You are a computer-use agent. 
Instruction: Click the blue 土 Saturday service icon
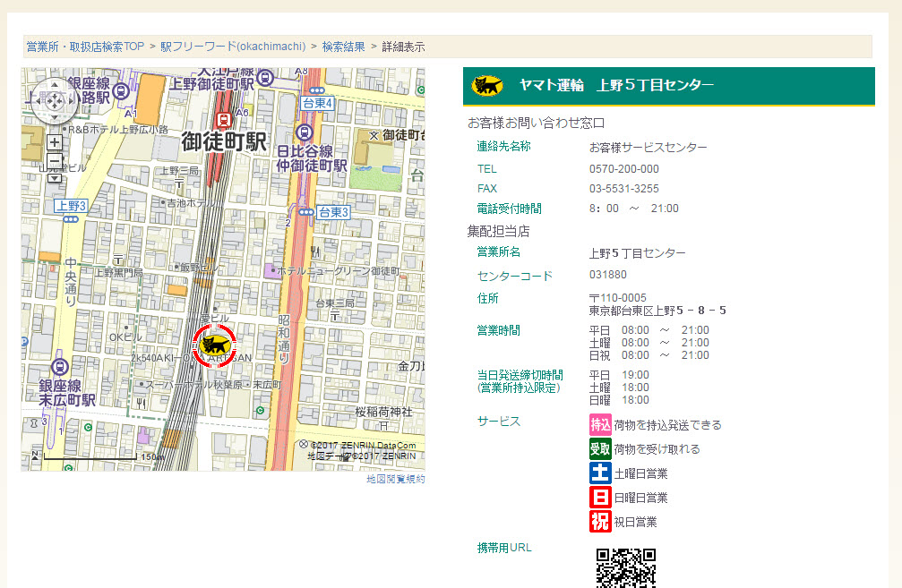click(600, 473)
